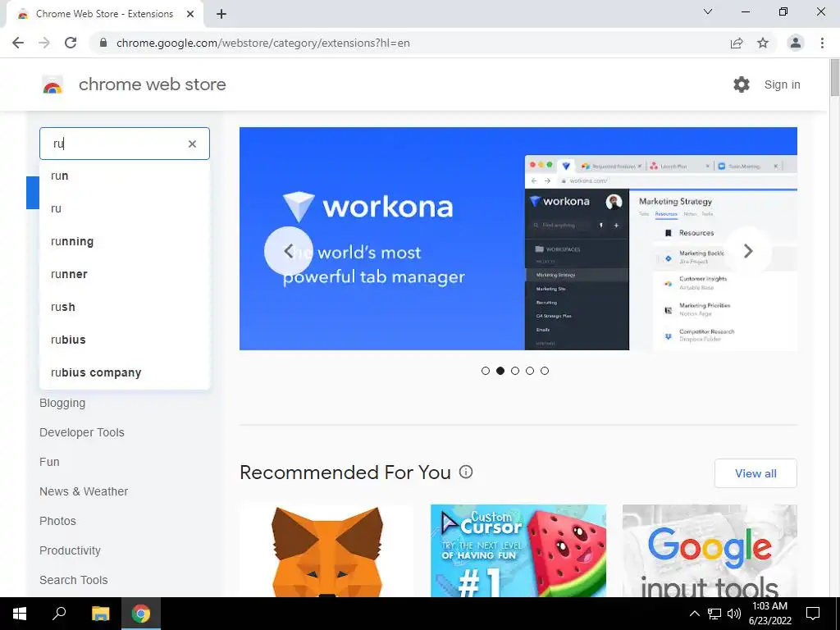Open notification center icon
The height and width of the screenshot is (630, 840).
(813, 614)
